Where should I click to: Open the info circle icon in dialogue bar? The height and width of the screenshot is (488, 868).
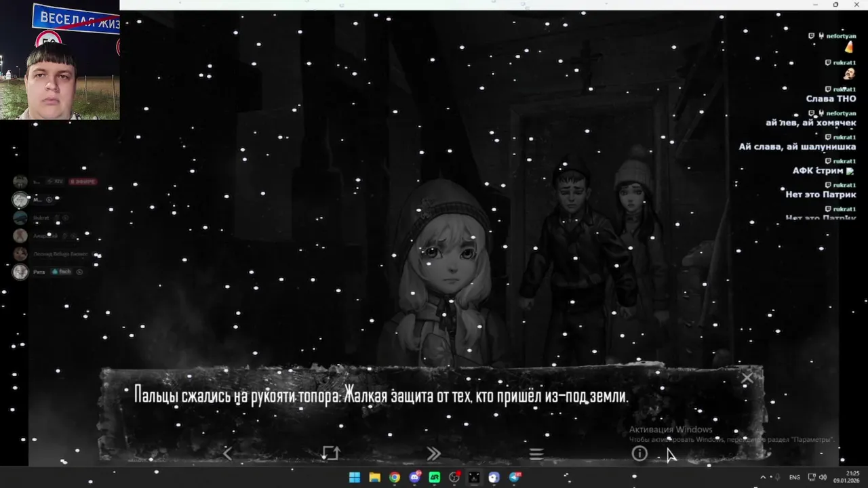[639, 453]
